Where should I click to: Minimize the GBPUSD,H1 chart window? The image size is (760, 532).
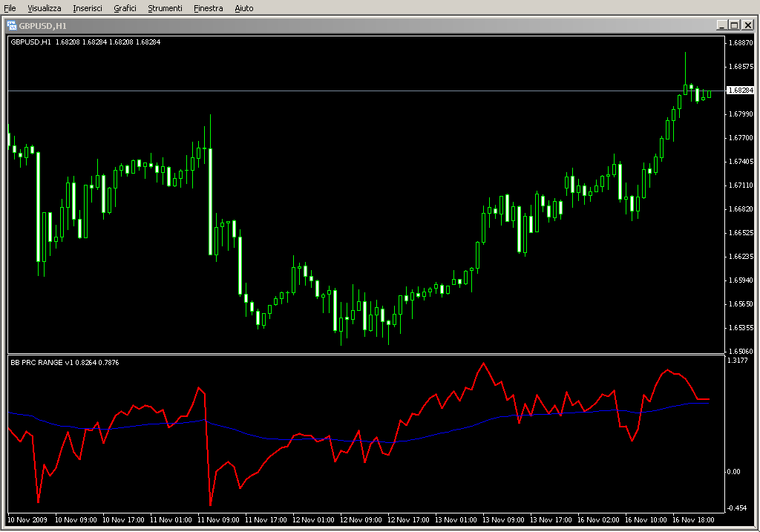pos(721,25)
